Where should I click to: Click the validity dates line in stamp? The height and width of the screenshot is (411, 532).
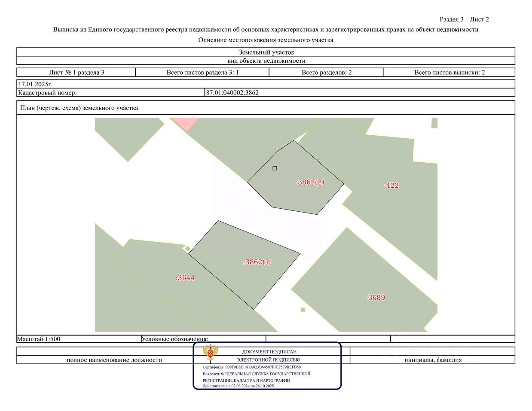click(x=238, y=386)
